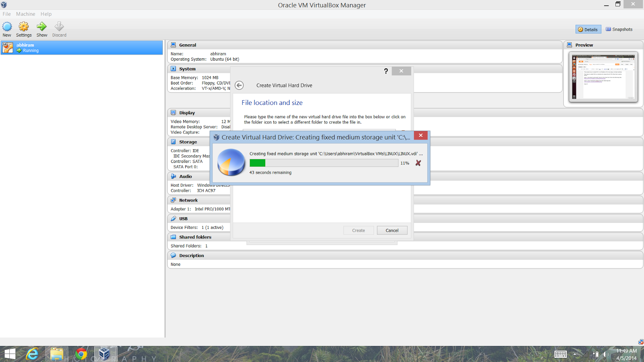The image size is (644, 362).
Task: Click the Shared Folders count row
Action: point(189,246)
